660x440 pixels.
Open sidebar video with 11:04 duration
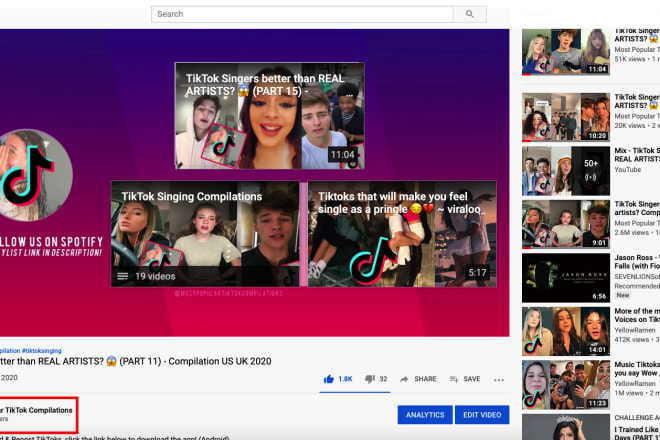(566, 52)
